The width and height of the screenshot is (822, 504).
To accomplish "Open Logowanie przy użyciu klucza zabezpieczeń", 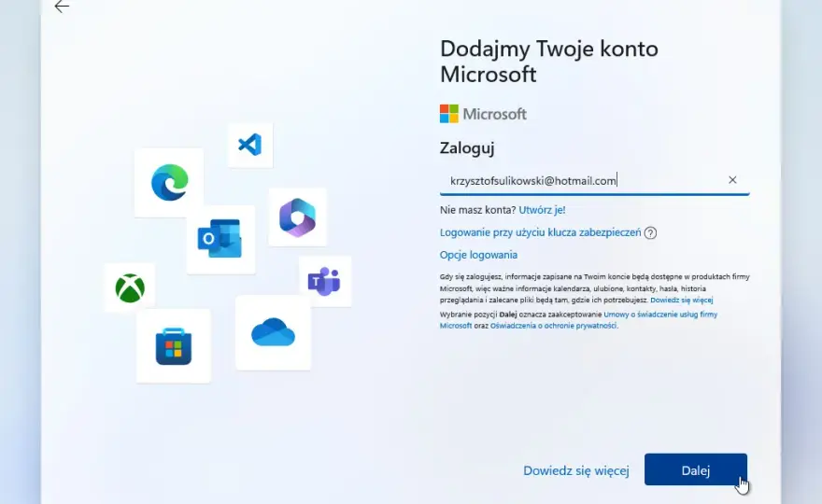I will click(x=540, y=232).
